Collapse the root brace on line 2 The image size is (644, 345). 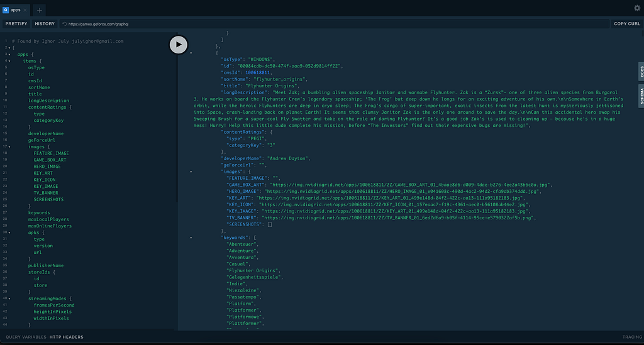coord(9,48)
